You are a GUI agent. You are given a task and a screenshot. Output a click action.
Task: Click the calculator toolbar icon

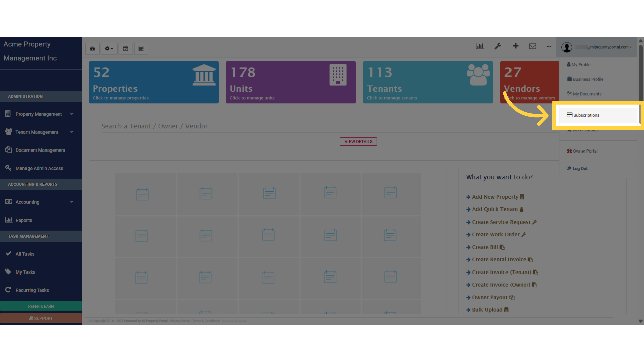click(141, 49)
